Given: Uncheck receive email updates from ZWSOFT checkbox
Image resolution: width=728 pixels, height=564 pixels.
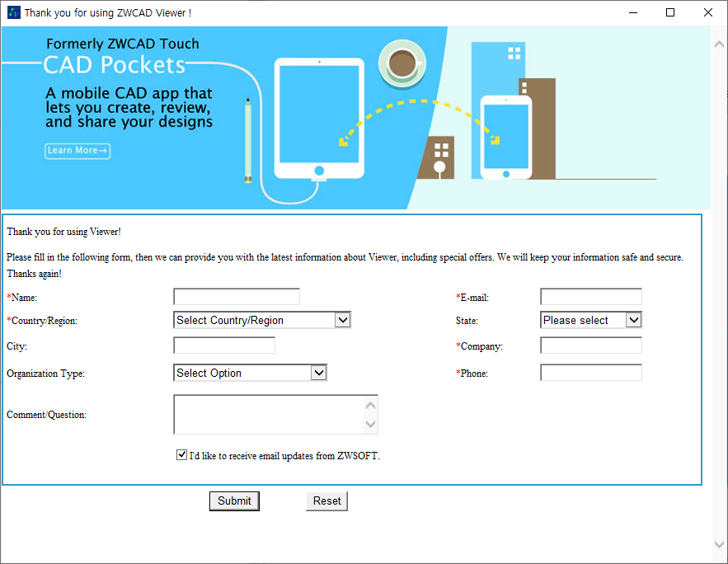Looking at the screenshot, I should [181, 455].
